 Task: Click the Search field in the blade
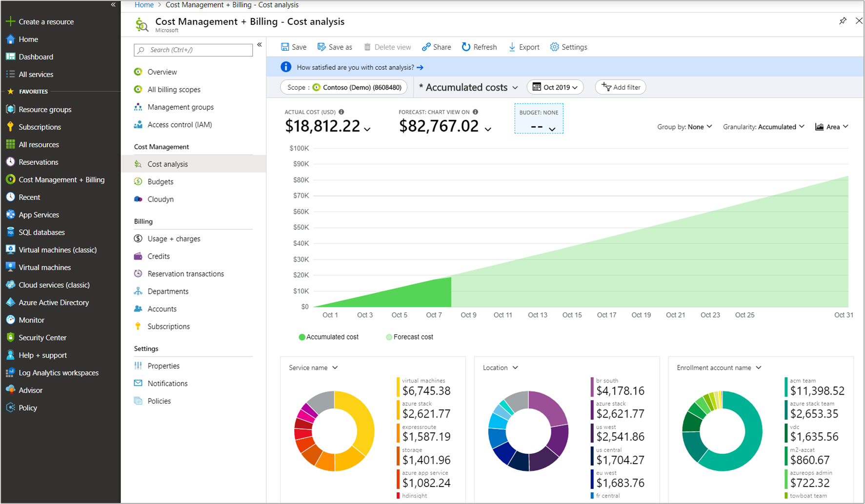pyautogui.click(x=193, y=50)
